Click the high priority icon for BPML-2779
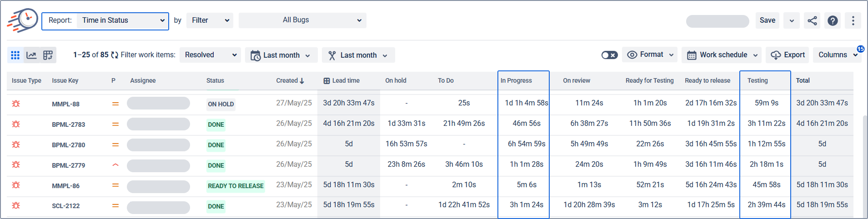Image resolution: width=868 pixels, height=219 pixels. (x=115, y=165)
